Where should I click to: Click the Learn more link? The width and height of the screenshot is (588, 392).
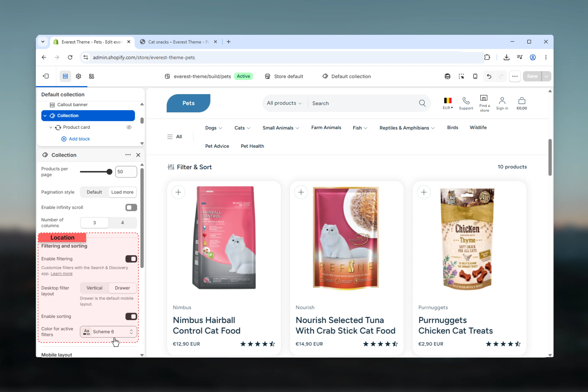point(61,273)
